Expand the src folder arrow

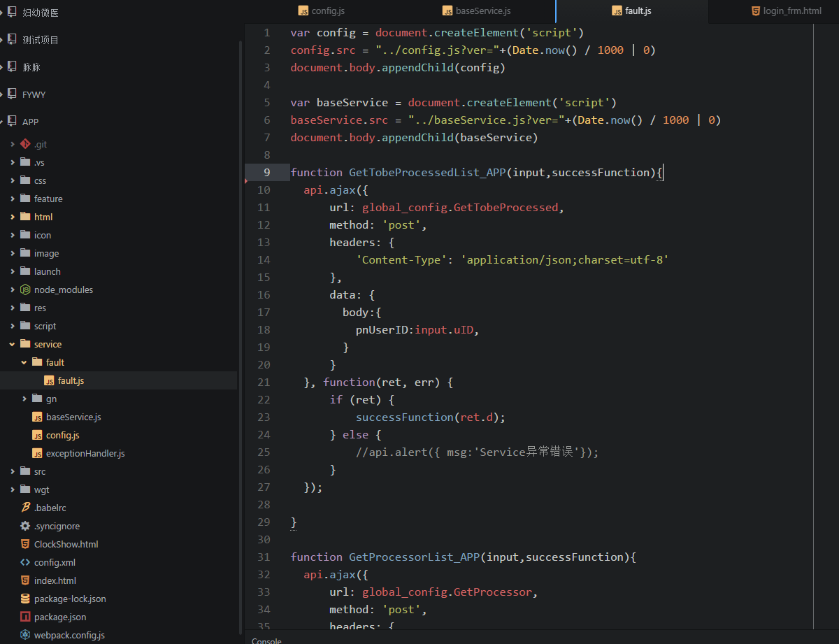tap(13, 471)
